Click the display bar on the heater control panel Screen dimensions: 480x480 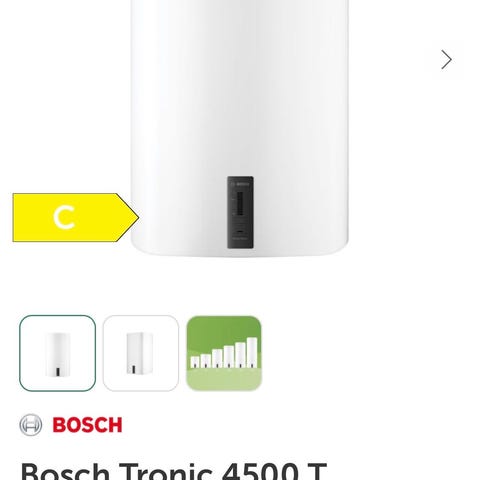[x=240, y=203]
